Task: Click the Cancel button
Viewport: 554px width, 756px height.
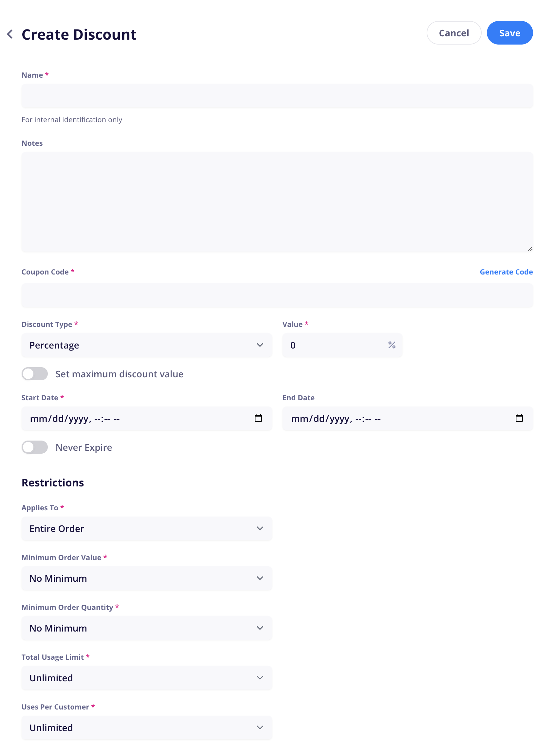Action: tap(454, 33)
